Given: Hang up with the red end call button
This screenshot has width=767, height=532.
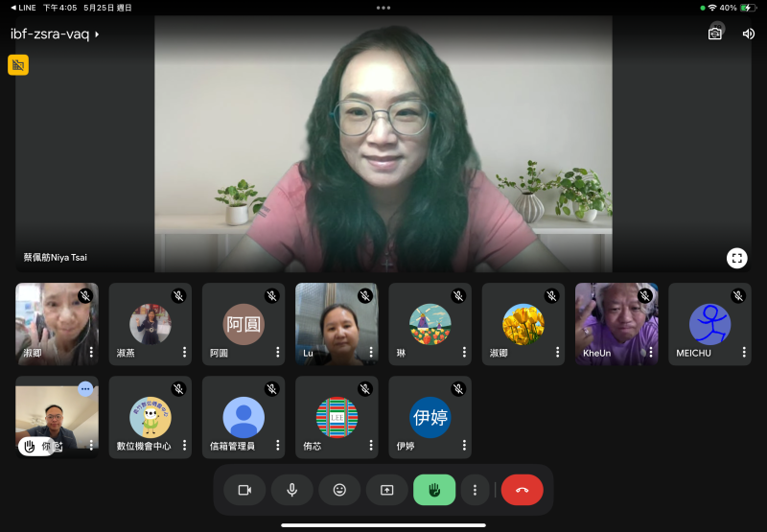Looking at the screenshot, I should pos(522,490).
